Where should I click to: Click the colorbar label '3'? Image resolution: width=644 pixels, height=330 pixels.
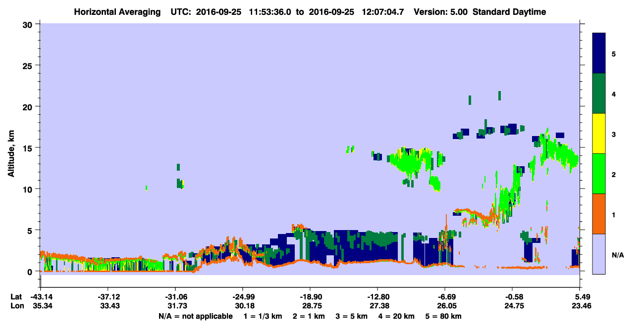(614, 134)
